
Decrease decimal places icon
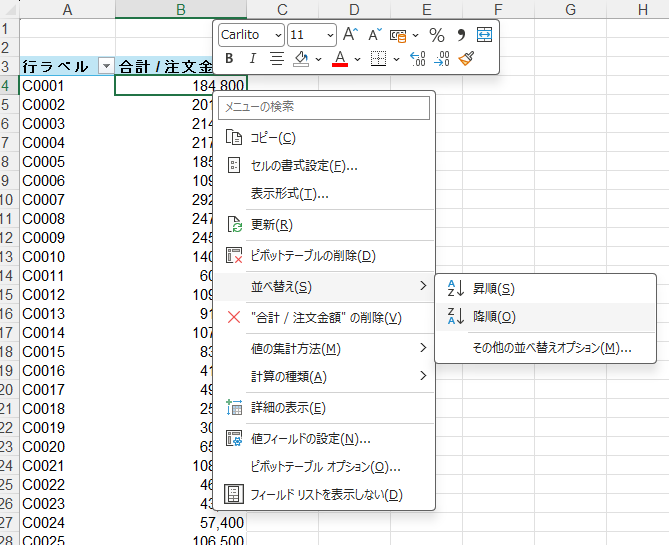pos(442,58)
